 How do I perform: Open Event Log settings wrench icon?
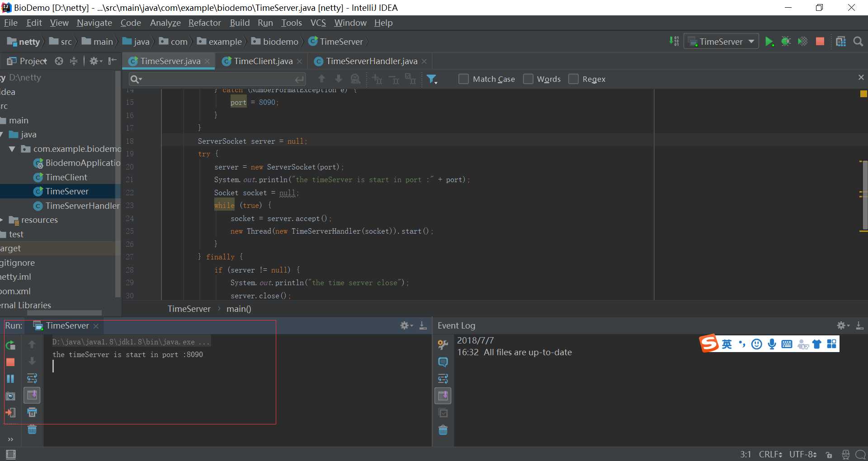click(x=443, y=345)
